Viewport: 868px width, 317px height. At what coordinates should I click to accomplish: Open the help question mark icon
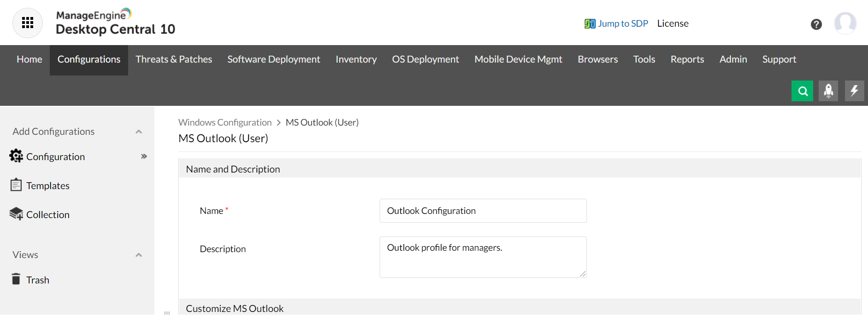(816, 24)
